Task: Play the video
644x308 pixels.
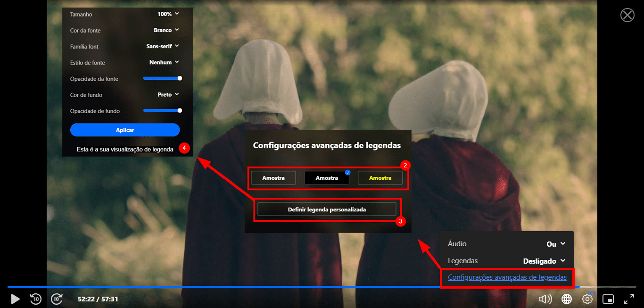Action: [15, 299]
